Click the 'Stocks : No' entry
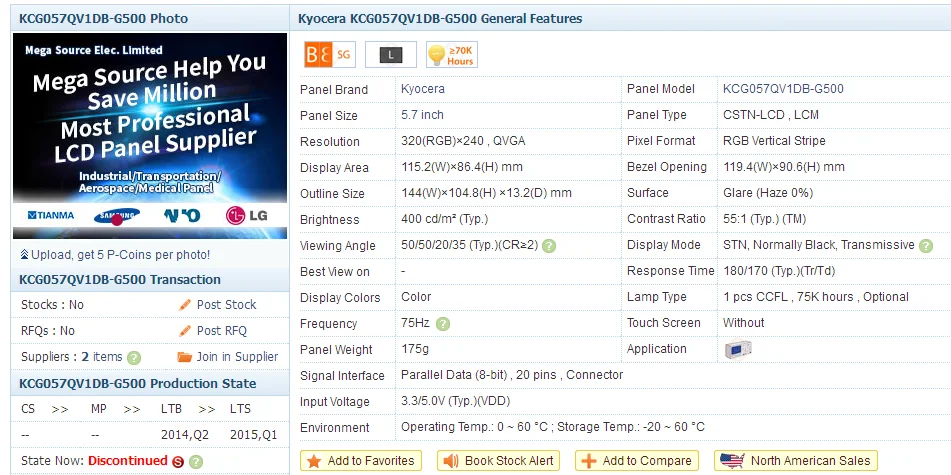 point(52,305)
